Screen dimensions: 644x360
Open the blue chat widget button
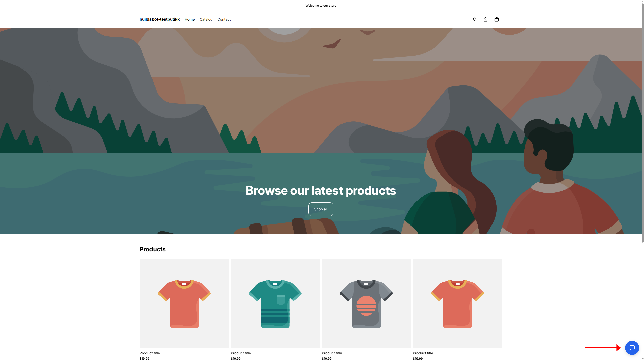[632, 348]
